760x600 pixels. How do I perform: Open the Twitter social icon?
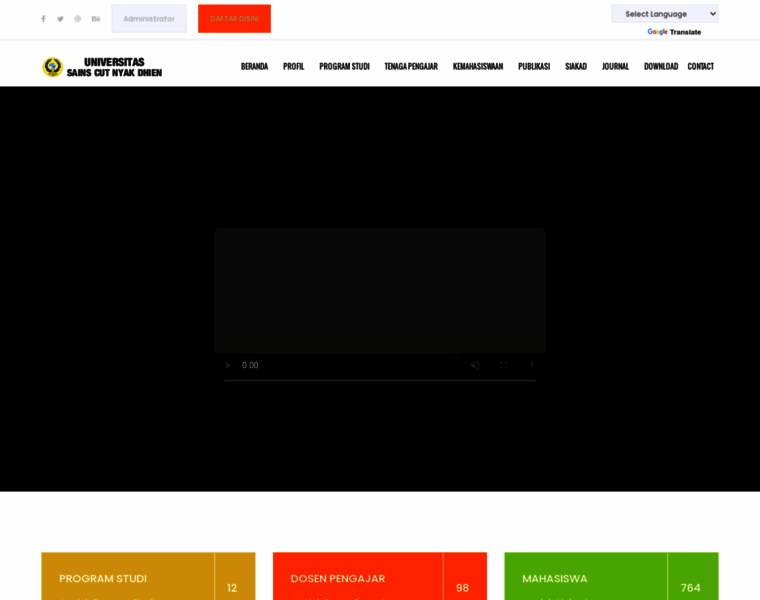coord(60,19)
